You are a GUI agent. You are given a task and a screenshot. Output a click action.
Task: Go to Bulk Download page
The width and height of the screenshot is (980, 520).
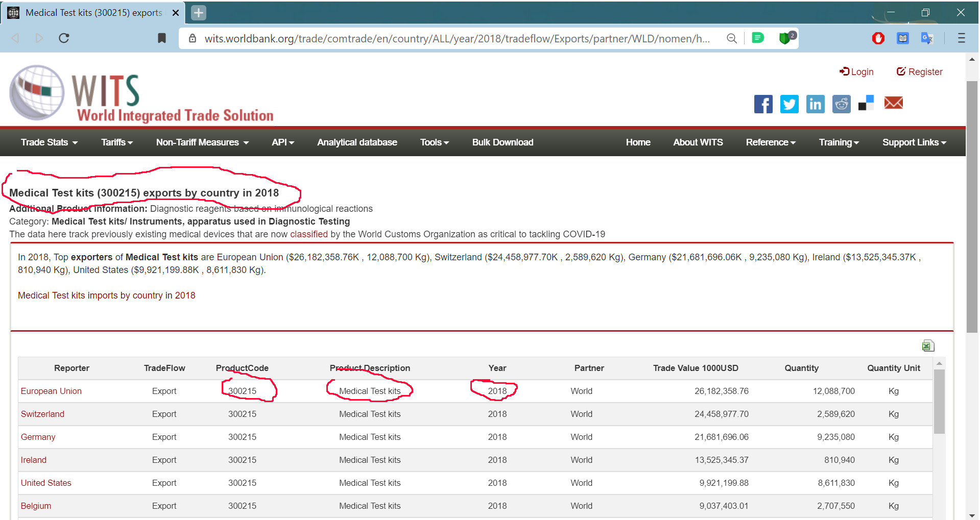503,142
